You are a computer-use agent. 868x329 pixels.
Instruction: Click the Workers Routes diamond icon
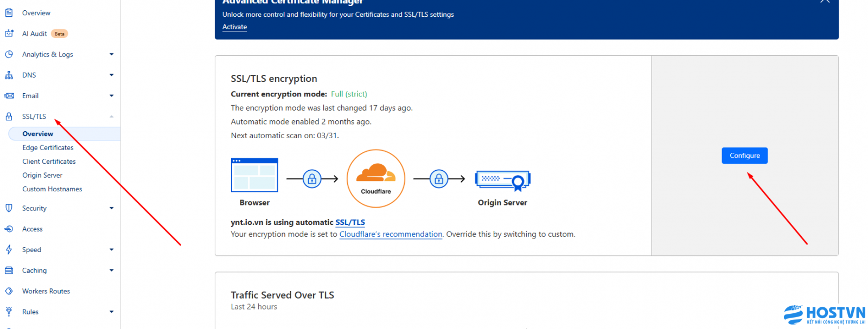9,291
